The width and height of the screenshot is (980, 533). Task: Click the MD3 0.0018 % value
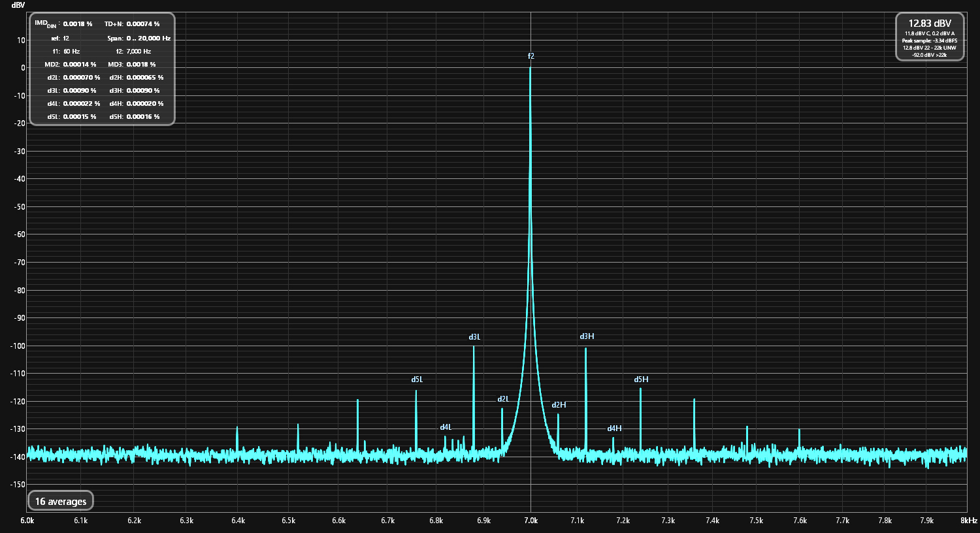click(x=141, y=65)
